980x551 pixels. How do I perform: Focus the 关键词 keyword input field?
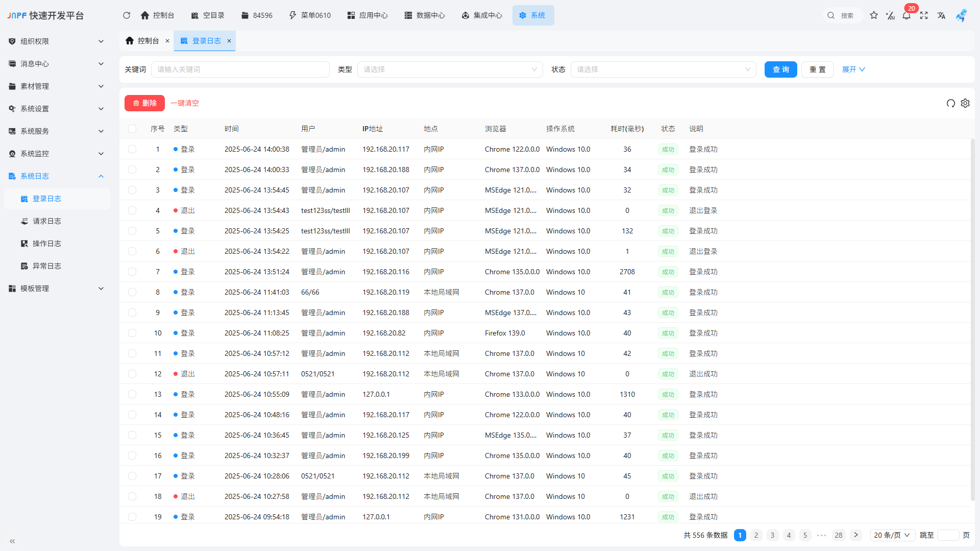point(240,69)
